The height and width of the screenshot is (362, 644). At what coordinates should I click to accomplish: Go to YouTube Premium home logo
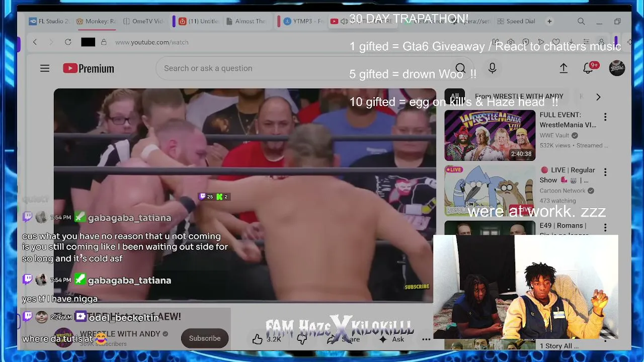pos(89,68)
